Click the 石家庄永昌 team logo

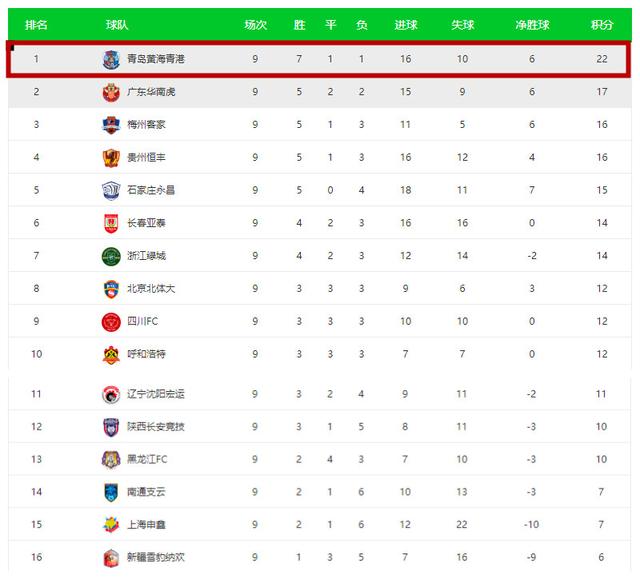tap(110, 191)
